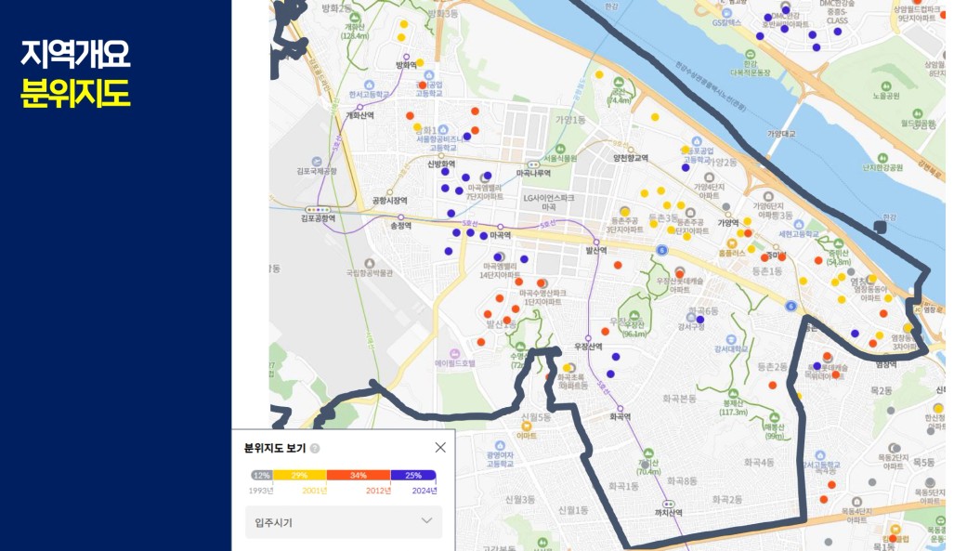Image resolution: width=980 pixels, height=551 pixels.
Task: Click the 김포공항역 station marker
Action: click(318, 210)
